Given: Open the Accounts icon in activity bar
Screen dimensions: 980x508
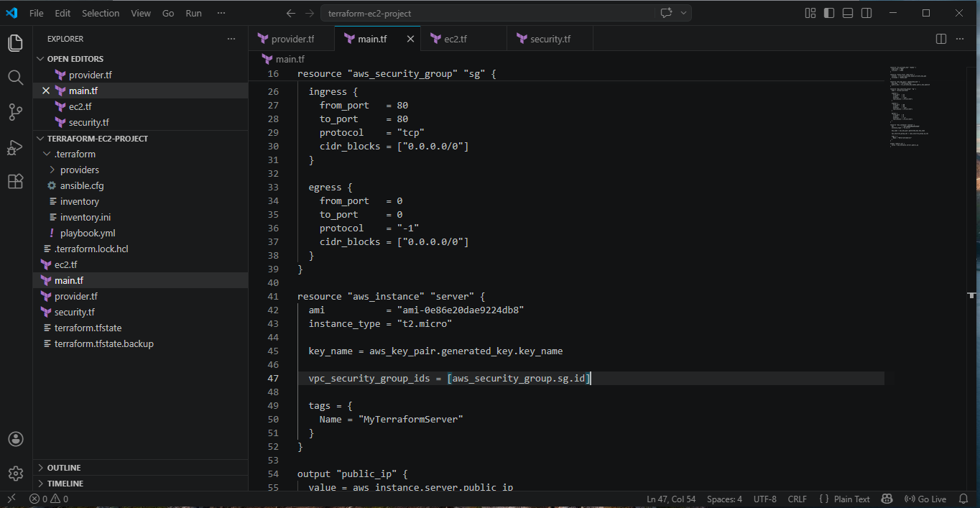Looking at the screenshot, I should [x=15, y=439].
